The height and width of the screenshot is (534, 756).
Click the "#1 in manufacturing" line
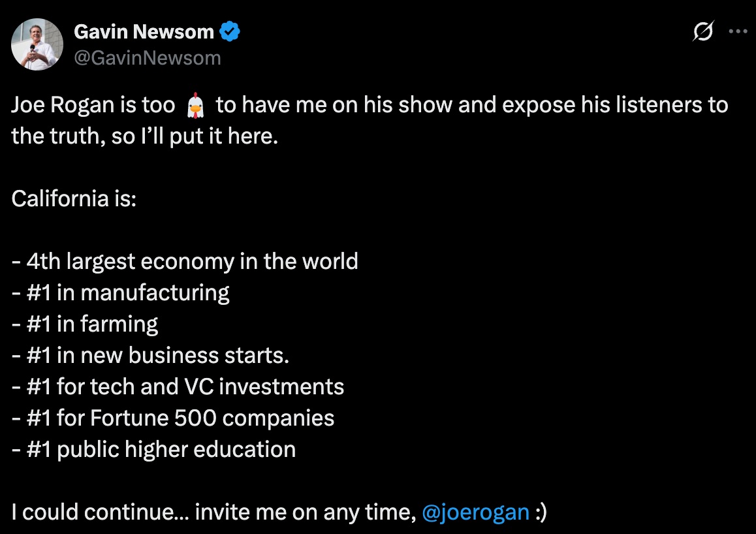[128, 292]
